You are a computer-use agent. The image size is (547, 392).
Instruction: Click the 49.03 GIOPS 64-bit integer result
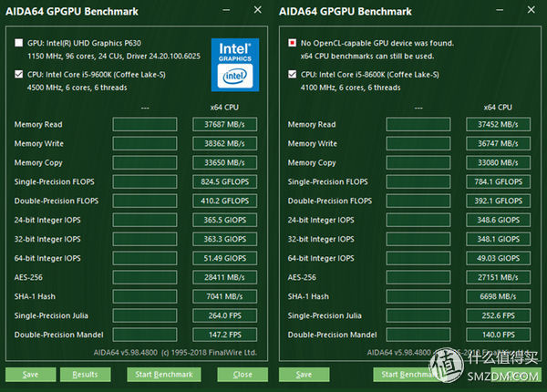pyautogui.click(x=498, y=258)
